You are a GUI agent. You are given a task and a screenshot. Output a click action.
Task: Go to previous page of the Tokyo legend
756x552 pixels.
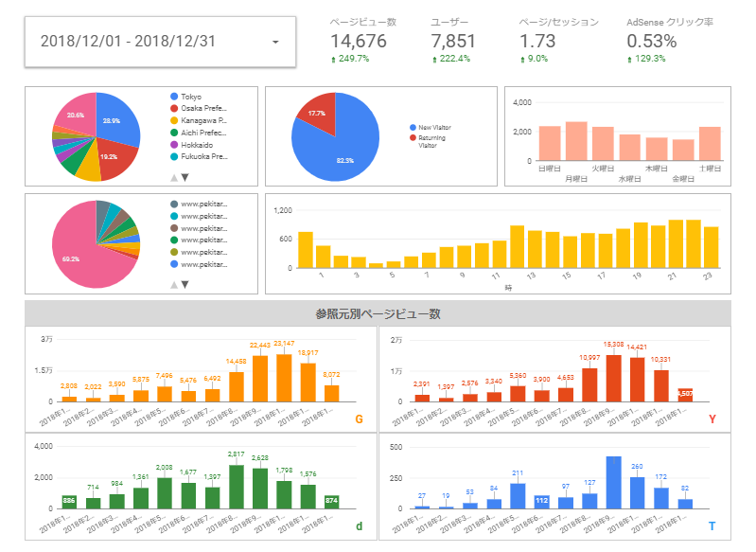pyautogui.click(x=174, y=178)
